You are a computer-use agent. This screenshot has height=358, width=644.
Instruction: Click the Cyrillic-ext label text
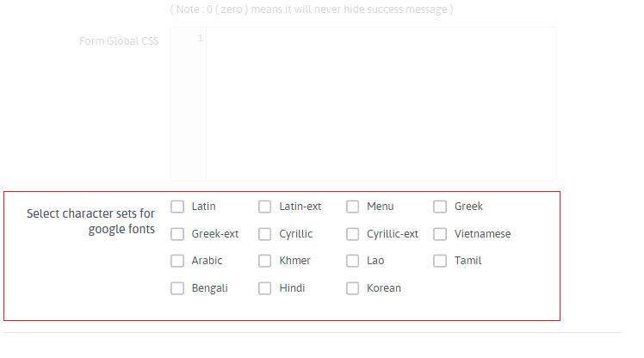click(x=393, y=234)
